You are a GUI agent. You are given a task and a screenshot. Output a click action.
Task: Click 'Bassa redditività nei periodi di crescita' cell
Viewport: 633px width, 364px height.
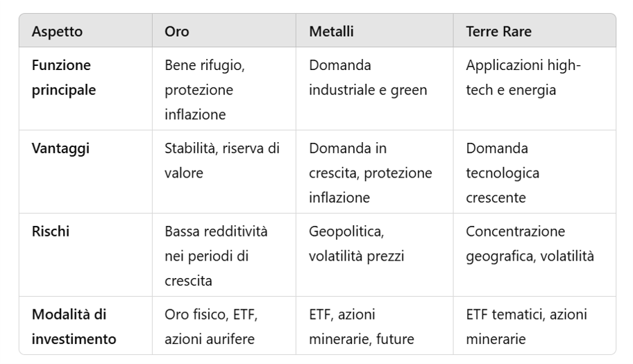point(216,256)
